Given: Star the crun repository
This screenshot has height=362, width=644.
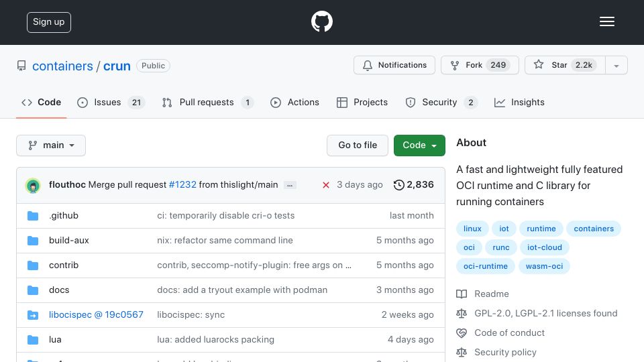Looking at the screenshot, I should coord(565,65).
